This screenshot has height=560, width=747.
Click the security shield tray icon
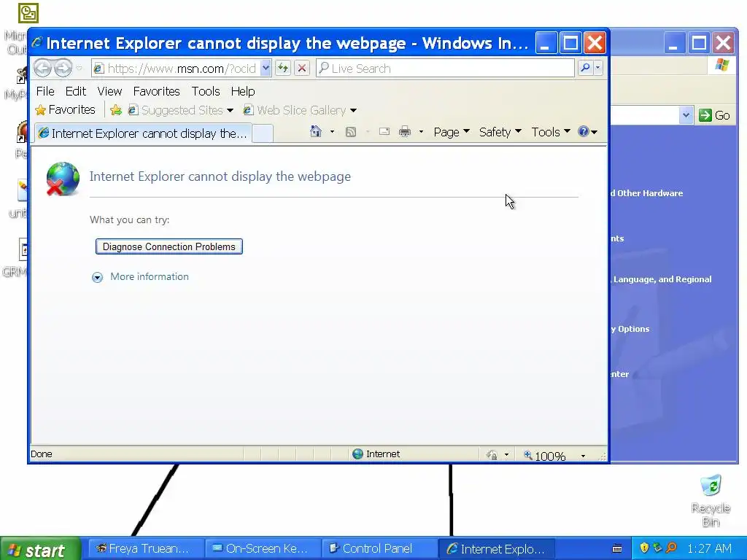pyautogui.click(x=645, y=548)
